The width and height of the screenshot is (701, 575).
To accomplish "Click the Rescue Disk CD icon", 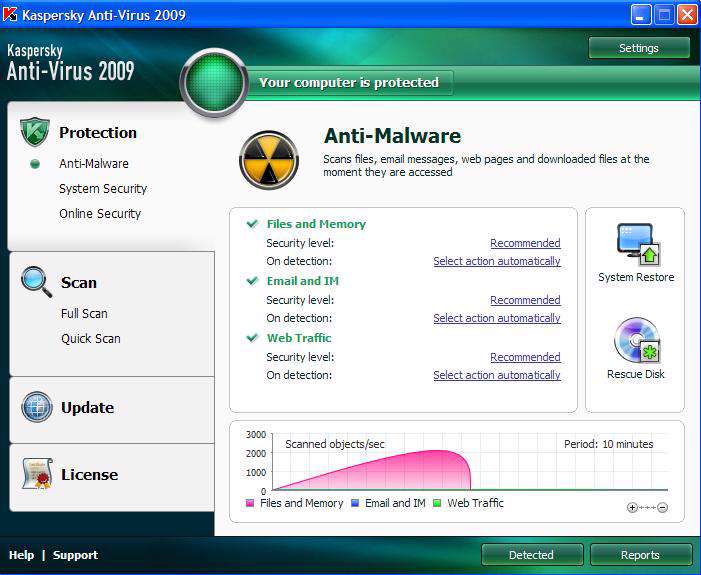I will 638,341.
